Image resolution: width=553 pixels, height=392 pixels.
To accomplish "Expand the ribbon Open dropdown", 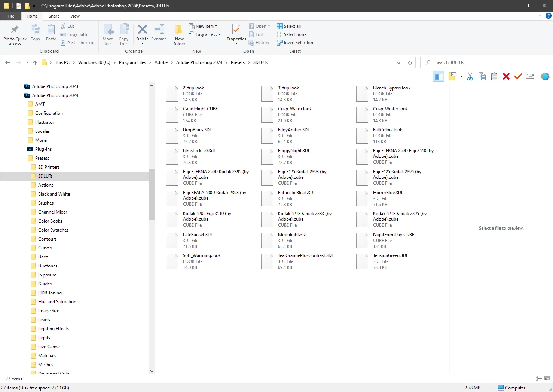I will (260, 26).
